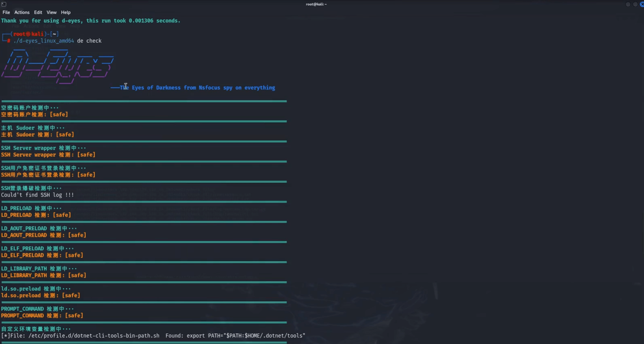Viewport: 644px width, 344px height.
Task: Click the 'Could't find SSH log !!!' message
Action: (x=37, y=195)
